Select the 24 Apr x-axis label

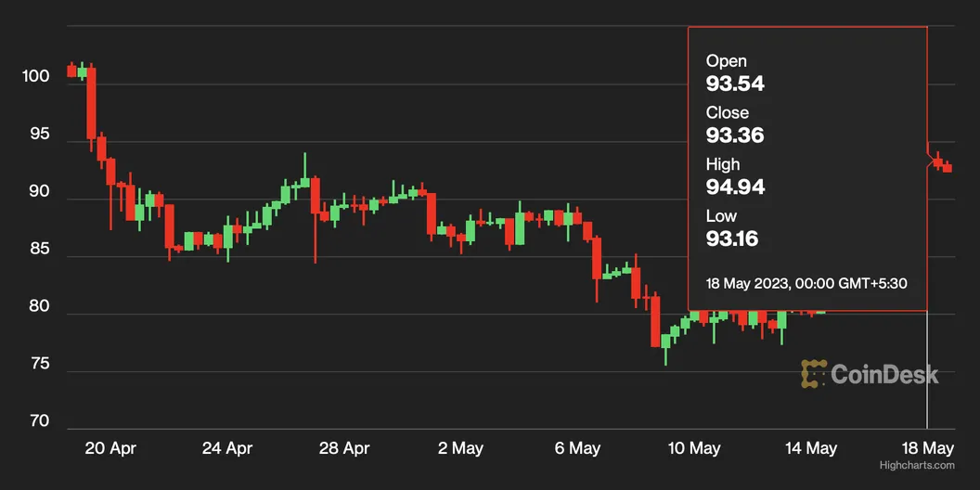tap(227, 448)
